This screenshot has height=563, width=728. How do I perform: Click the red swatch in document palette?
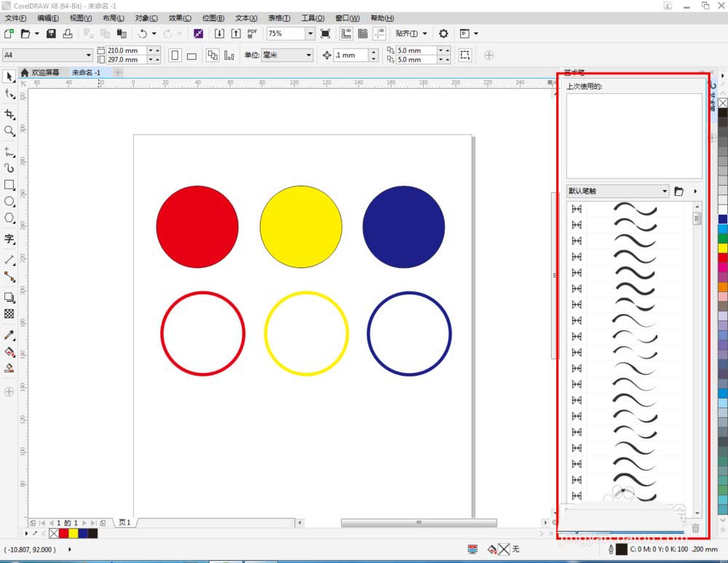[x=63, y=533]
